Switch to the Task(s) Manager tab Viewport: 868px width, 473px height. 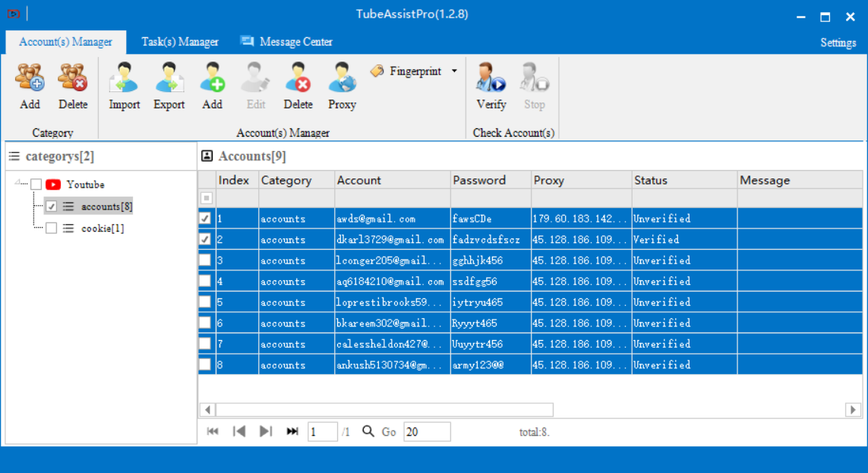point(180,42)
